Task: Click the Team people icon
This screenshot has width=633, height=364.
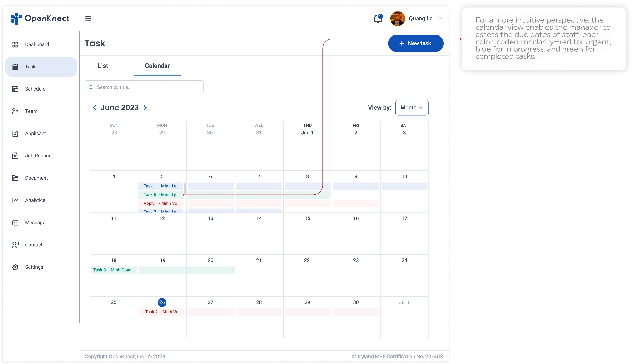Action: click(15, 111)
